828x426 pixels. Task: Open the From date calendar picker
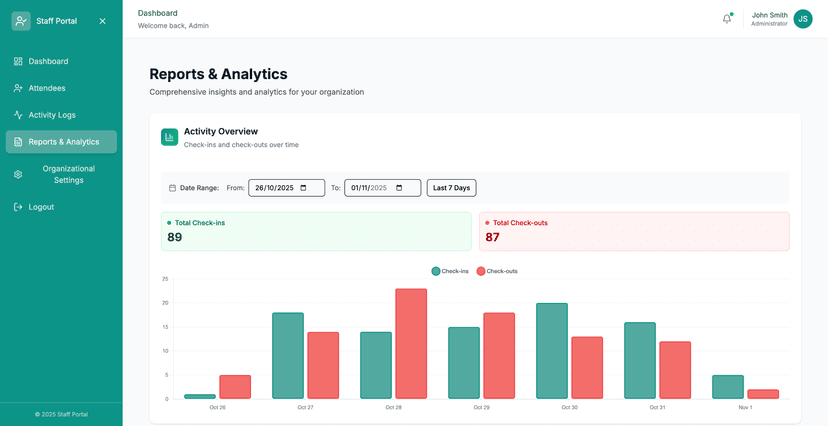[x=304, y=188]
